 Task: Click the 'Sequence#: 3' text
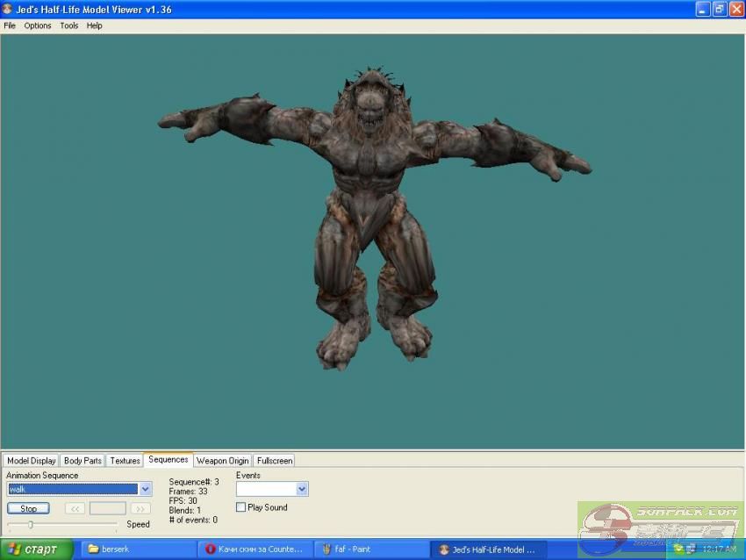pyautogui.click(x=194, y=482)
